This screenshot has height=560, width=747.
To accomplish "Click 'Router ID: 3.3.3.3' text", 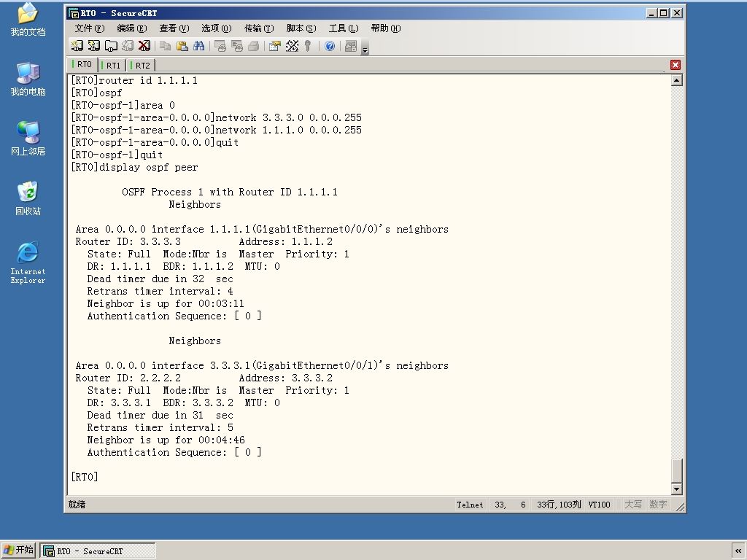I will 128,242.
